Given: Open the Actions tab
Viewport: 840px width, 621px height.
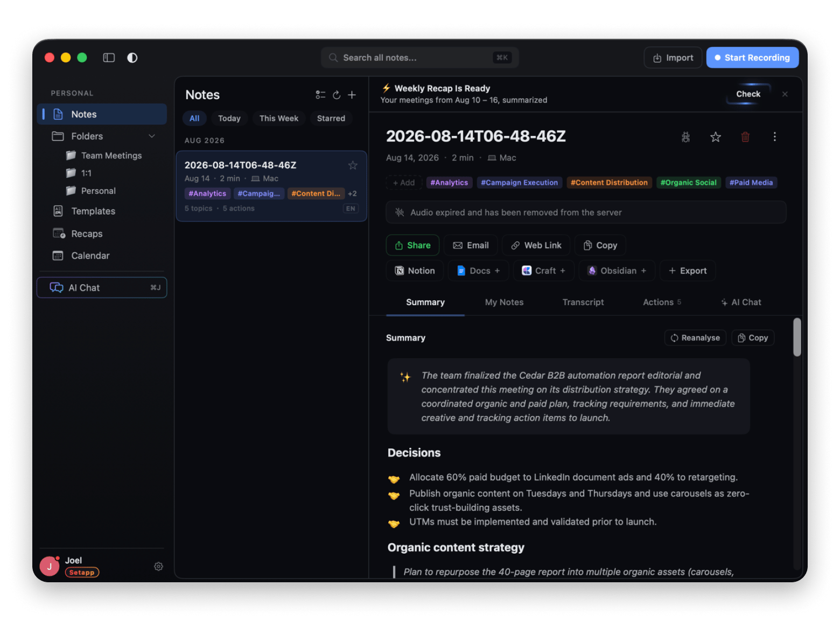Looking at the screenshot, I should 662,302.
